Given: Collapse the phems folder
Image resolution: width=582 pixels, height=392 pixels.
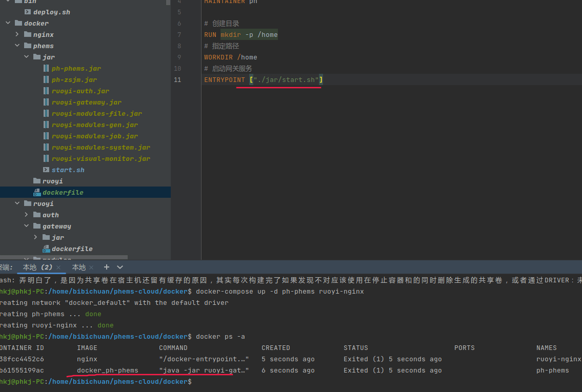Looking at the screenshot, I should (x=17, y=46).
